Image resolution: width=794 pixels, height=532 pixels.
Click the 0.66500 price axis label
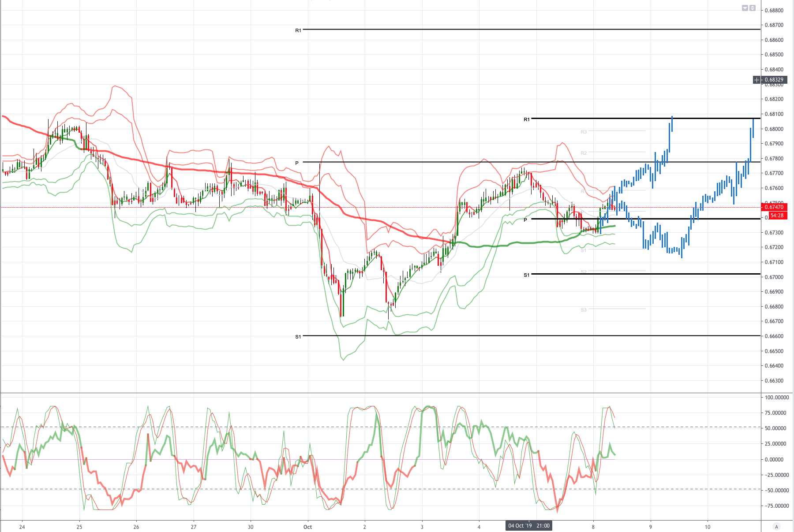point(774,351)
